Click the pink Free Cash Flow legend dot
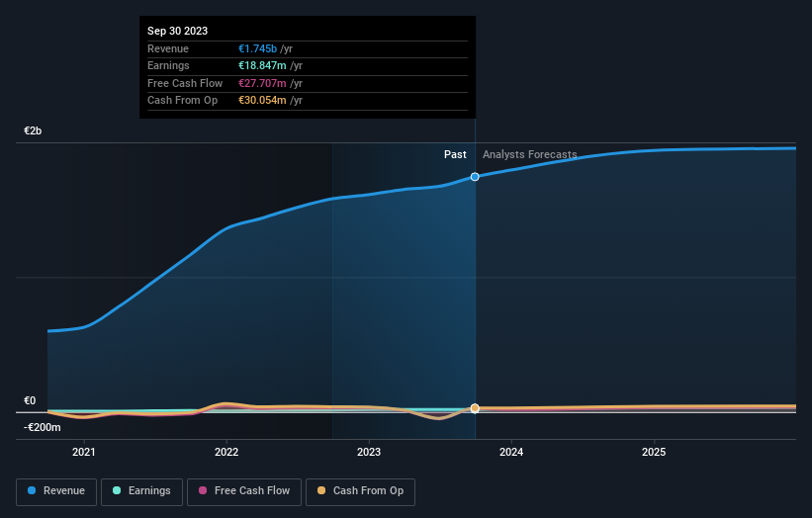 coord(203,490)
